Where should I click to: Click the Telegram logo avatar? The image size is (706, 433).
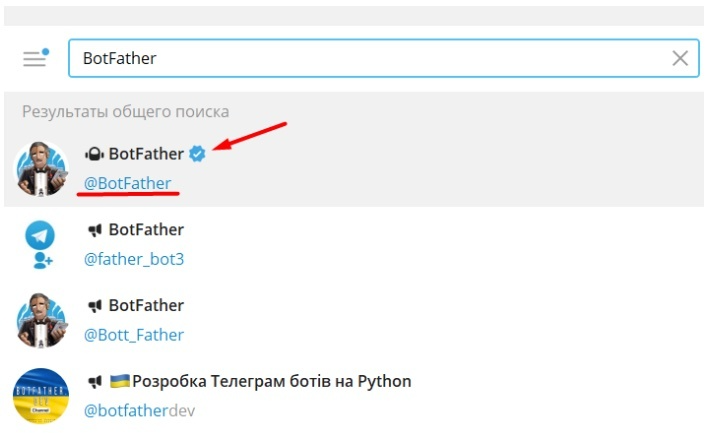[x=41, y=236]
